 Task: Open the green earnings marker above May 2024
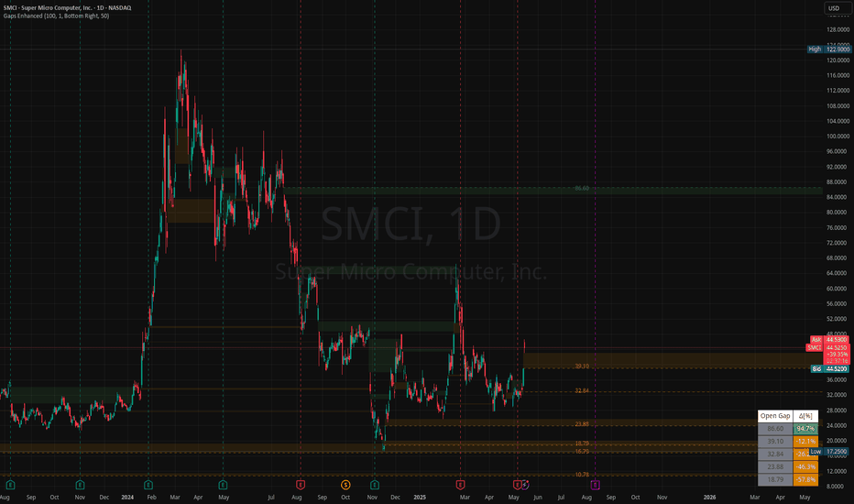[x=223, y=485]
